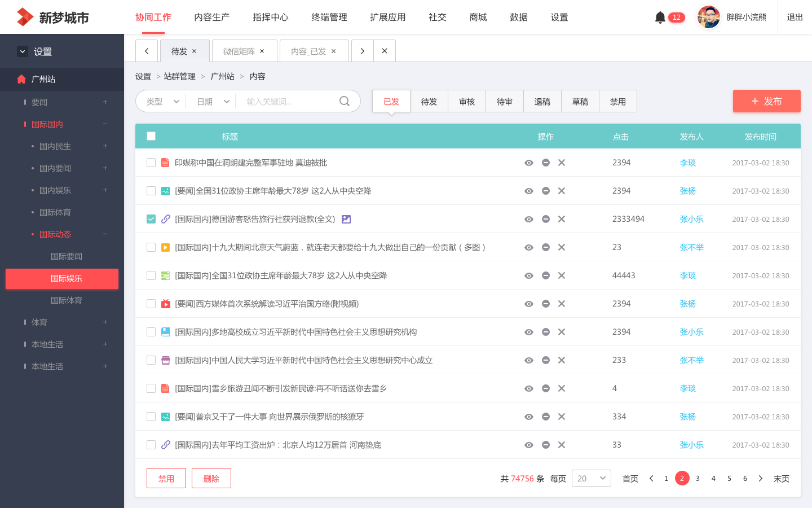The image size is (812, 508).
Task: Click the search magnifier icon in keyword box
Action: [345, 102]
